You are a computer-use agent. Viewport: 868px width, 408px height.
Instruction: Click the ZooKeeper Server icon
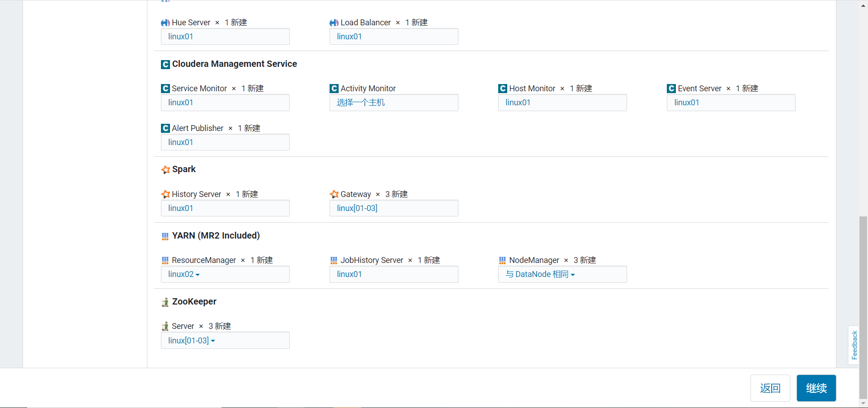click(x=165, y=326)
